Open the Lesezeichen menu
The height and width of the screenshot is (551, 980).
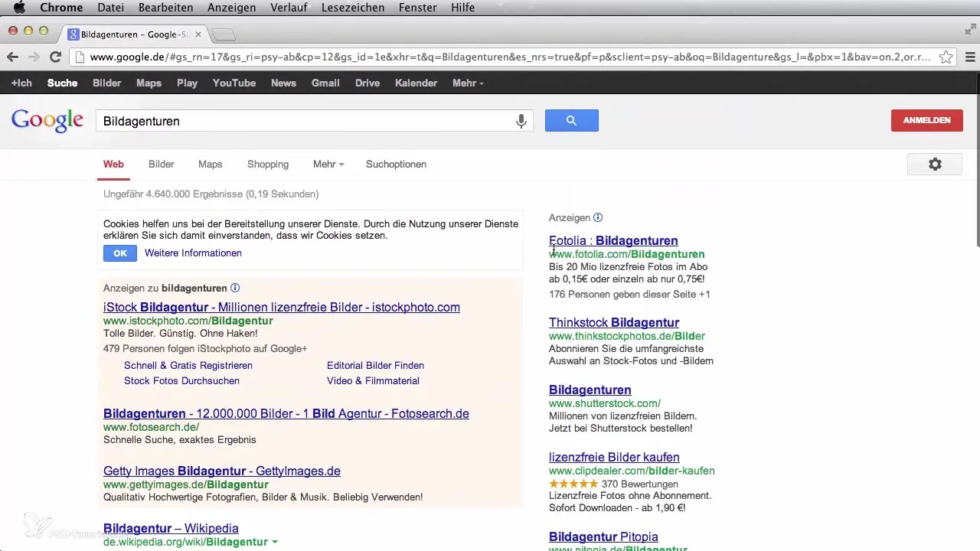pos(354,8)
